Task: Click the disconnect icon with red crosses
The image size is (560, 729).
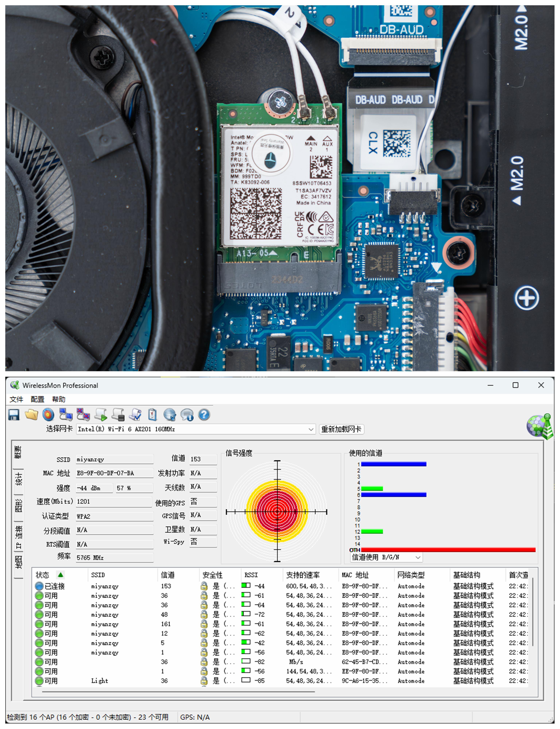Action: 83,415
